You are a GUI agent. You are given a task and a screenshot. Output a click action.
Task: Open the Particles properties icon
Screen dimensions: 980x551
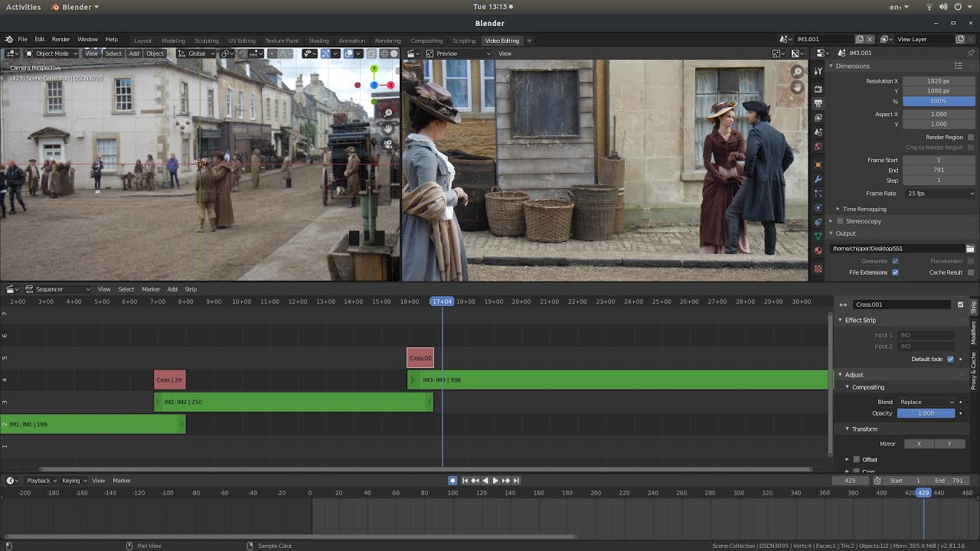click(818, 194)
